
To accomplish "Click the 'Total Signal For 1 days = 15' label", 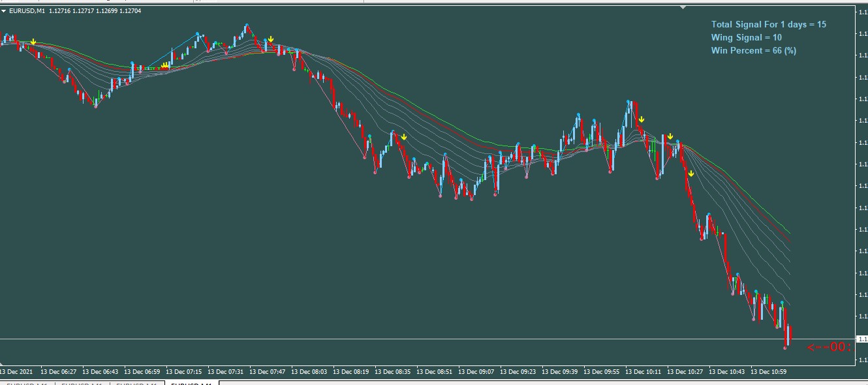I will coord(769,24).
